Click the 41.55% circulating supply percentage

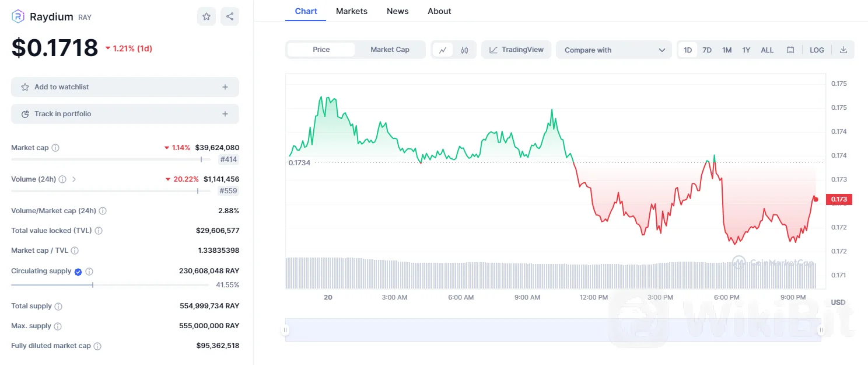(x=228, y=285)
